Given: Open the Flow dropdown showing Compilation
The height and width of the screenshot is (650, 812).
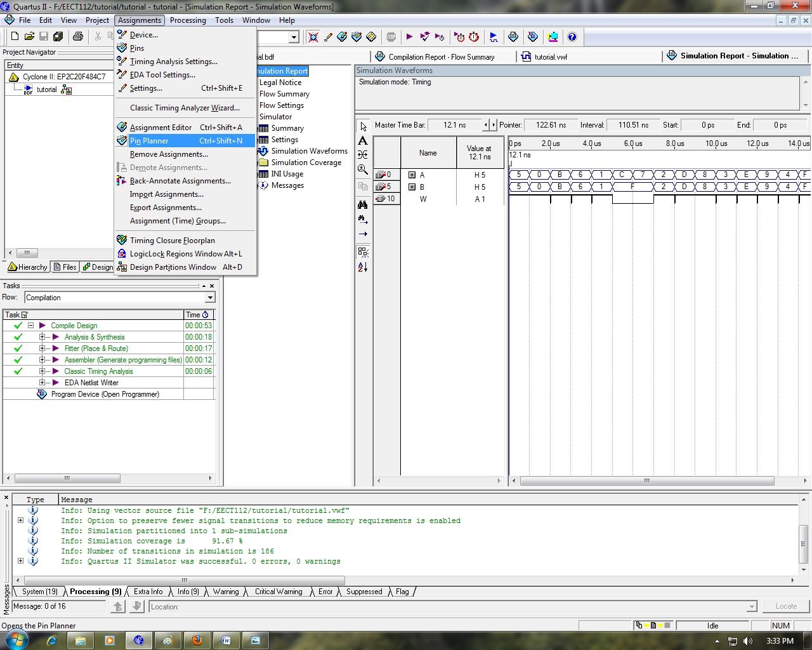Looking at the screenshot, I should (x=209, y=297).
